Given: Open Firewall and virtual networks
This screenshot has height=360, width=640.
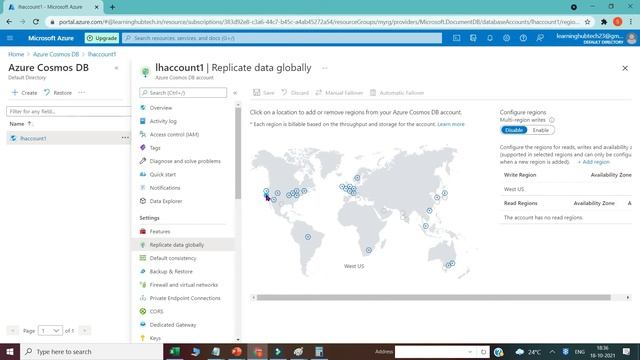Looking at the screenshot, I should click(x=184, y=285).
